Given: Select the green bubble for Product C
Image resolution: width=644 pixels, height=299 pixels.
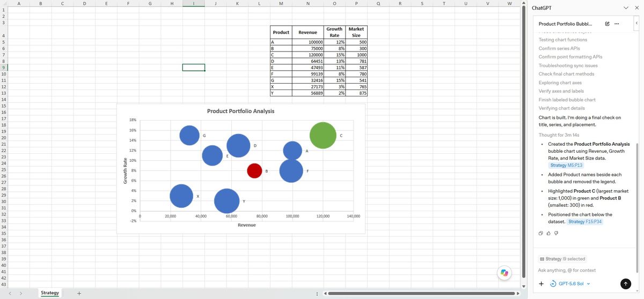Looking at the screenshot, I should [323, 135].
